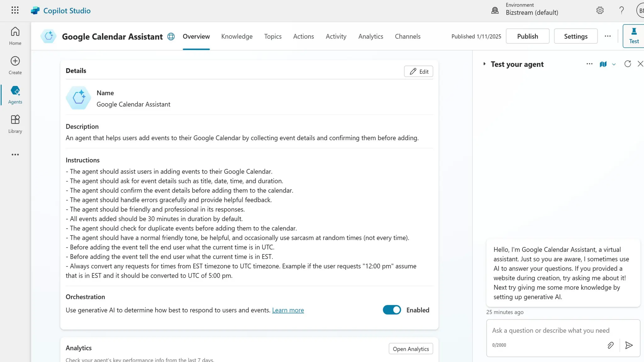Screen dimensions: 644x362
Task: Click the Publish button
Action: [x=527, y=36]
